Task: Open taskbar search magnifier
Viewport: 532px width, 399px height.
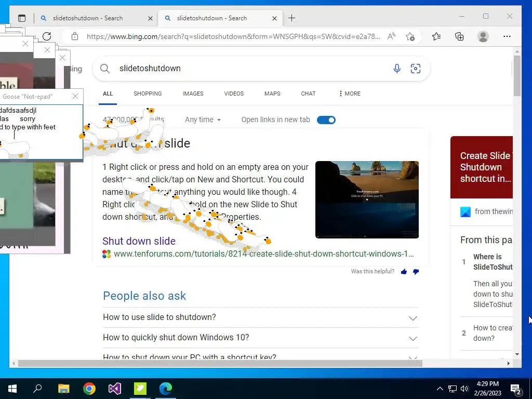Action: (x=37, y=388)
